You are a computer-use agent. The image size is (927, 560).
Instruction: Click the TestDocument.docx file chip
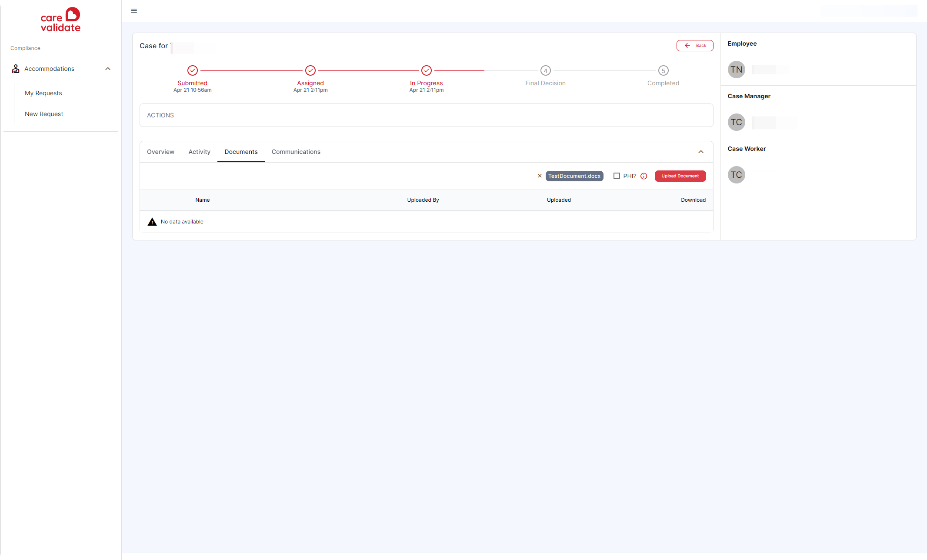[574, 176]
